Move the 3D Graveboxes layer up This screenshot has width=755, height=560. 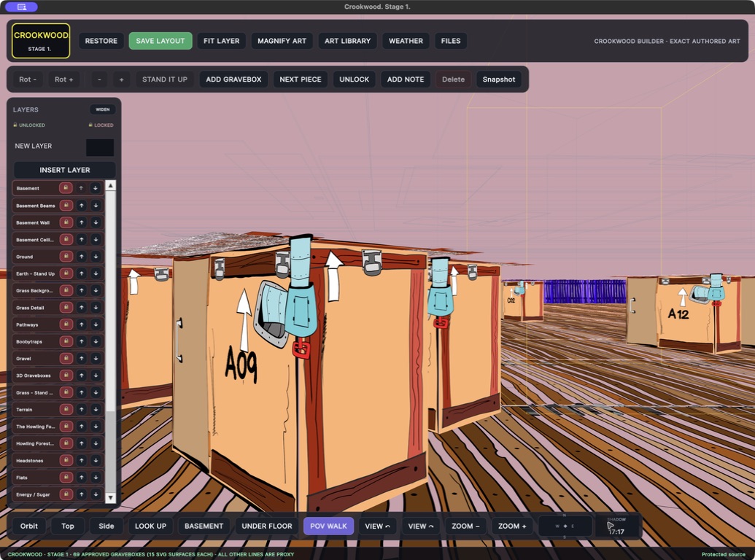[82, 376]
